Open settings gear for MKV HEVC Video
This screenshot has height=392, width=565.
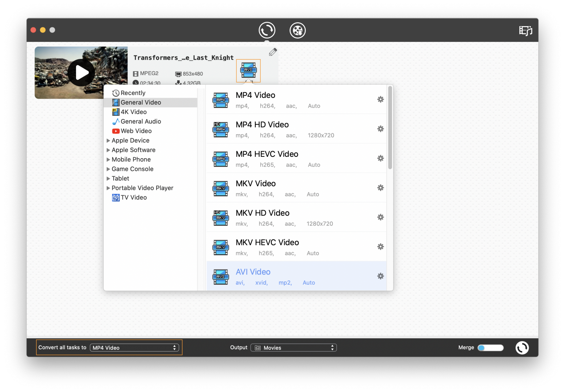click(380, 247)
